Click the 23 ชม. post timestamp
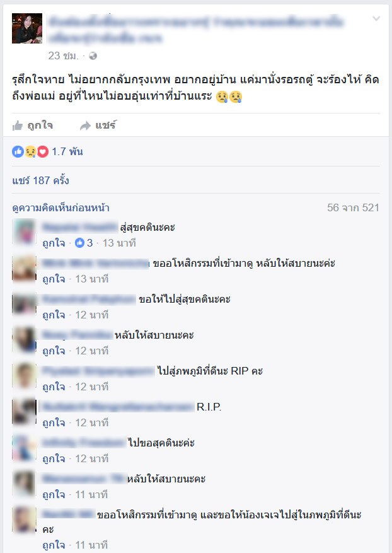 [63, 55]
